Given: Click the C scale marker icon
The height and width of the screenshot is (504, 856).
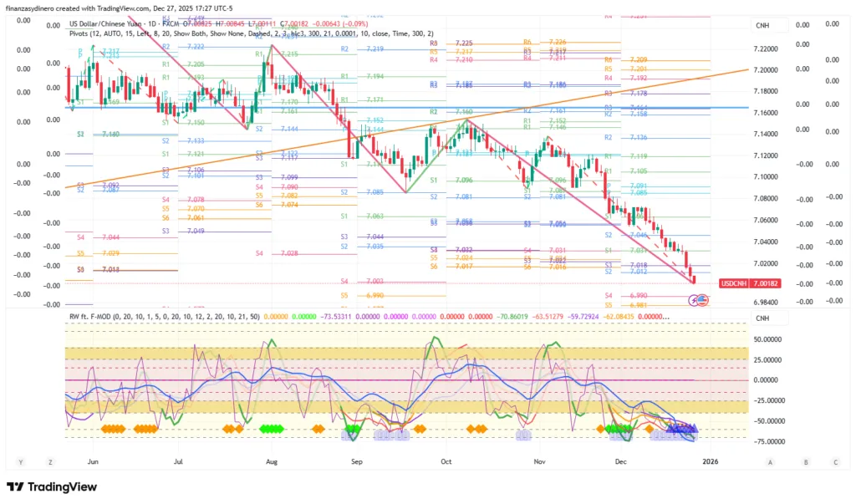Looking at the screenshot, I should click(x=834, y=461).
